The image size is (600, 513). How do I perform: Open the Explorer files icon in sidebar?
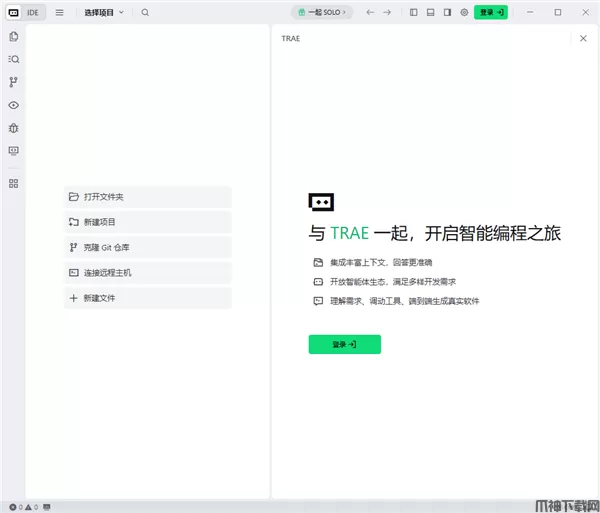tap(14, 37)
